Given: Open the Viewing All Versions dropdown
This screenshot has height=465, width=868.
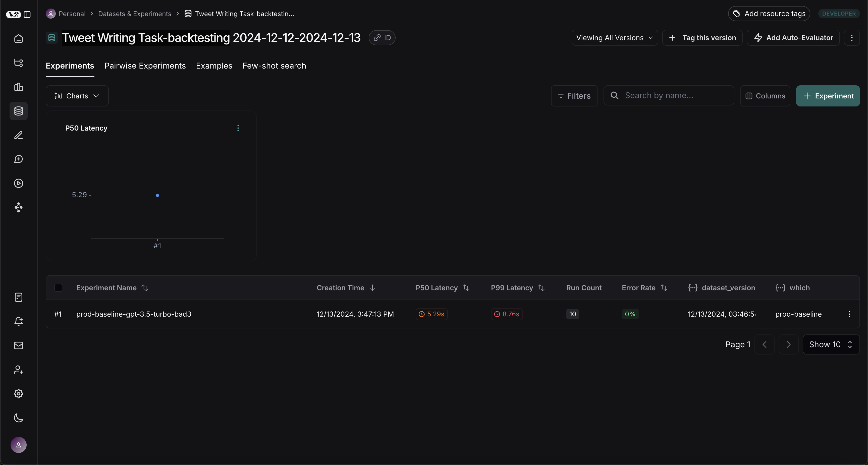Looking at the screenshot, I should point(615,38).
